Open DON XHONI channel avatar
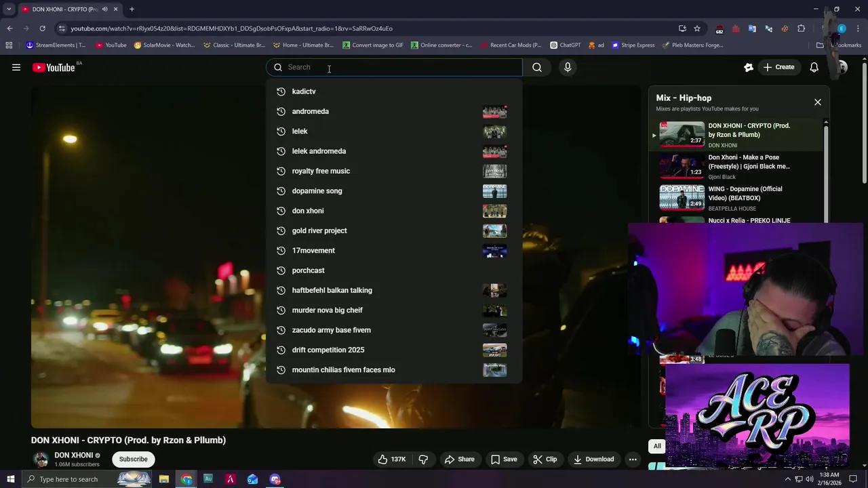 [41, 459]
